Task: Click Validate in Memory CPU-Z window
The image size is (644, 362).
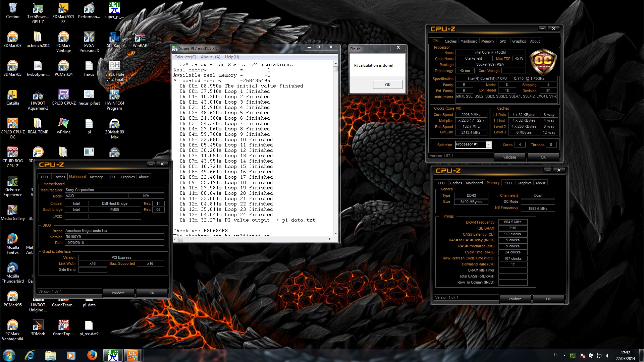Action: click(515, 299)
